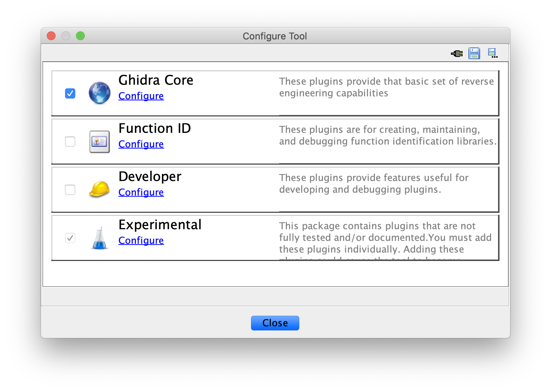551x392 pixels.
Task: Open Save Tool As via the floppy-with-dots icon
Action: (493, 53)
